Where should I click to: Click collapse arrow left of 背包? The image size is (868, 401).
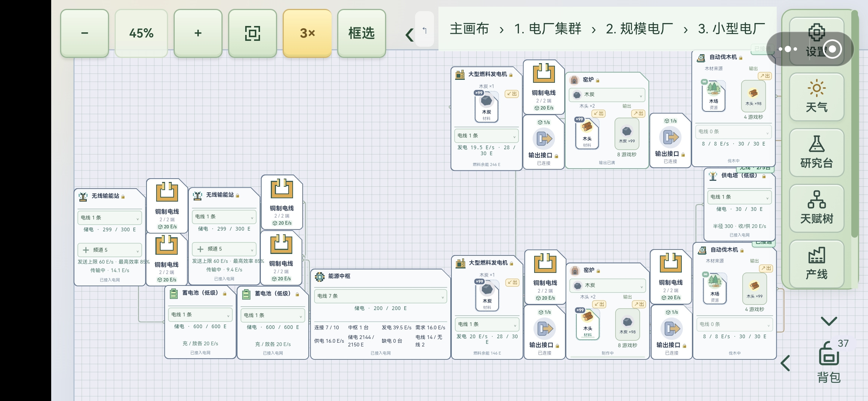[785, 363]
